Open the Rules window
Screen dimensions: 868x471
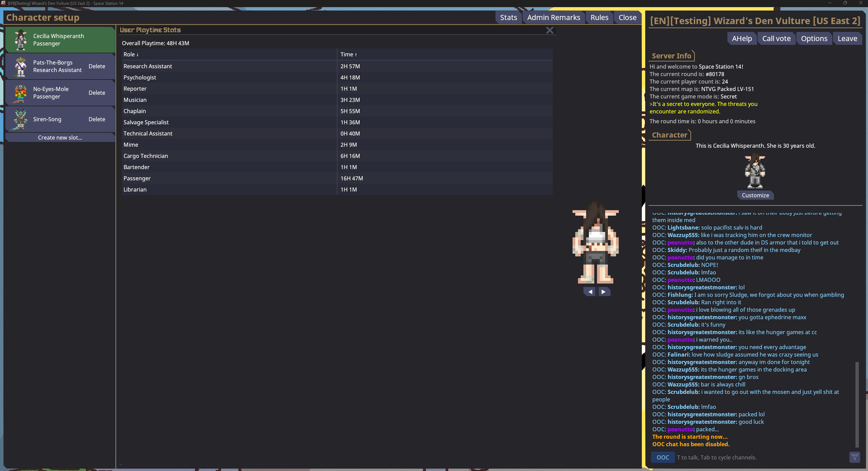599,17
